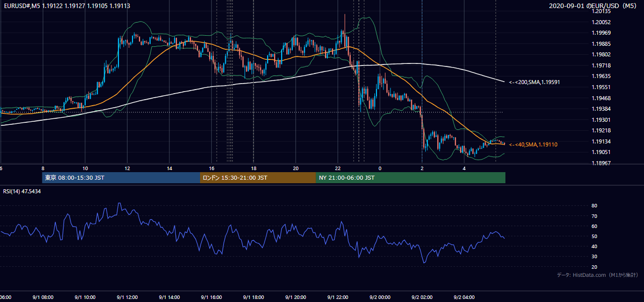Click the RSI scale value 40

tap(595, 246)
